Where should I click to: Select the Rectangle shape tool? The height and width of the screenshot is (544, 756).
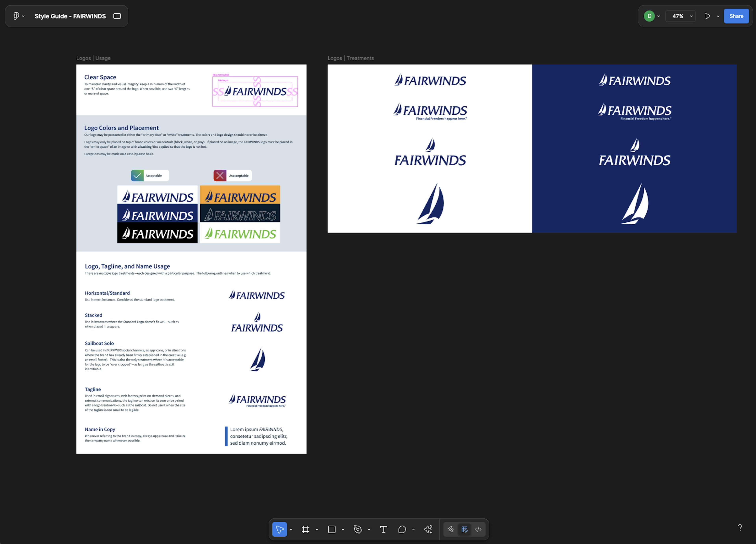pyautogui.click(x=332, y=529)
